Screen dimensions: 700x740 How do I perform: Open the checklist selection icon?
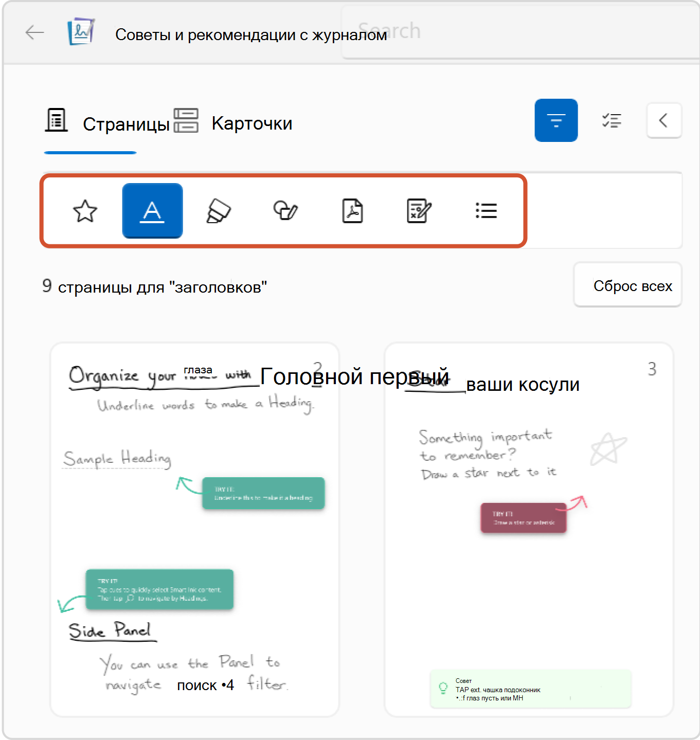pos(612,120)
